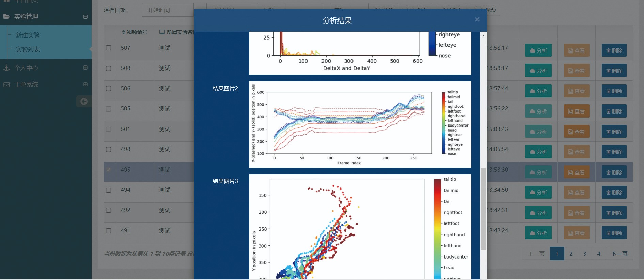The width and height of the screenshot is (644, 280).
Task: Collapse the 实验管理 sidebar section
Action: tap(85, 17)
